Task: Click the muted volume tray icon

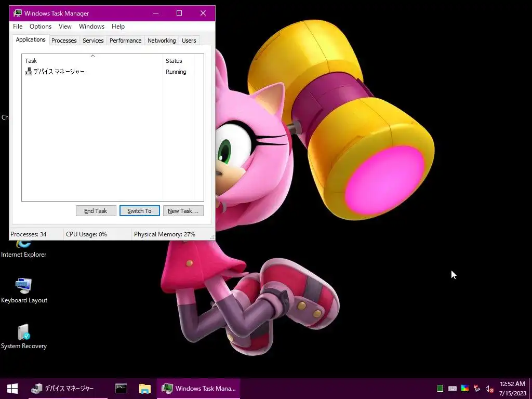Action: point(489,389)
